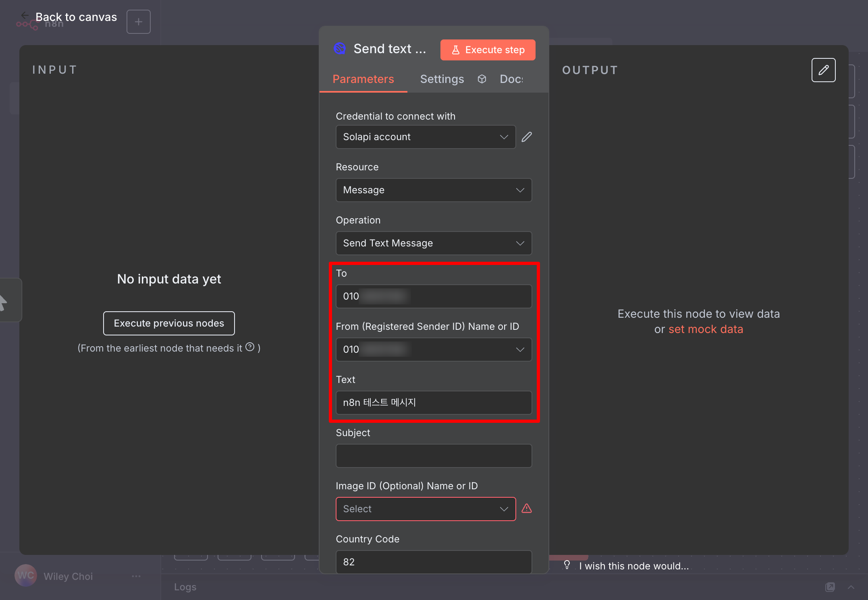Click the Wiley Choi user name
The image size is (868, 600).
[68, 576]
